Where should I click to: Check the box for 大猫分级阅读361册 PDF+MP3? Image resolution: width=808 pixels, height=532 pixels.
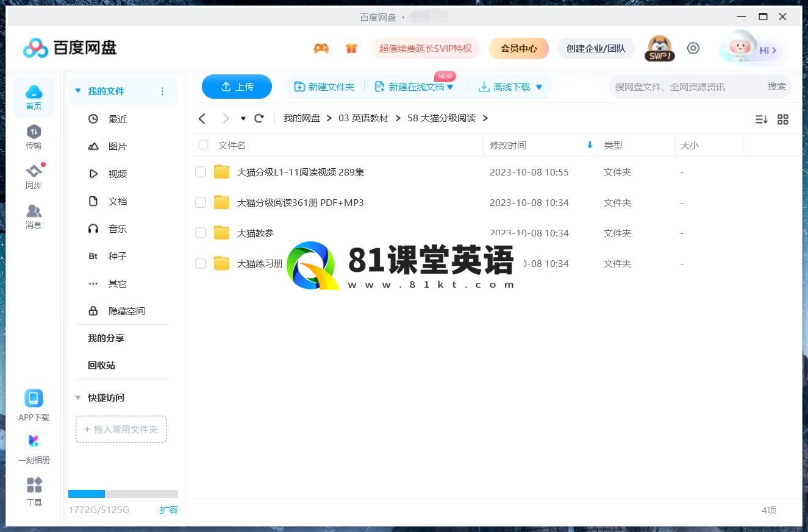tap(201, 202)
